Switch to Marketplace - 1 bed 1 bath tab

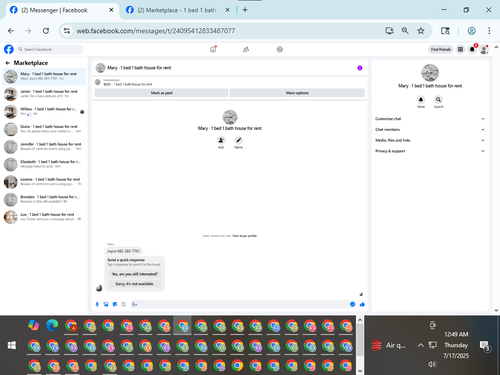(177, 10)
